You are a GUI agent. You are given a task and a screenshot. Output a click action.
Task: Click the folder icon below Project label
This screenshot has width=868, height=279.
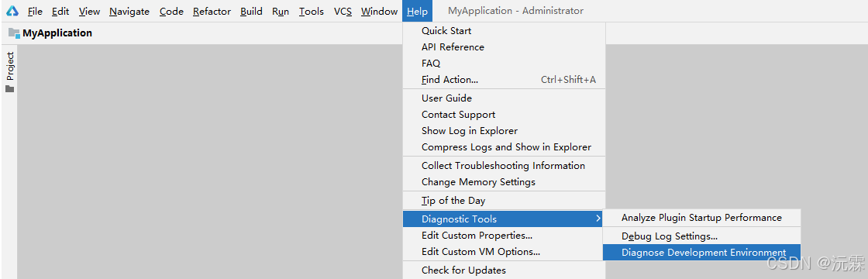pos(10,89)
